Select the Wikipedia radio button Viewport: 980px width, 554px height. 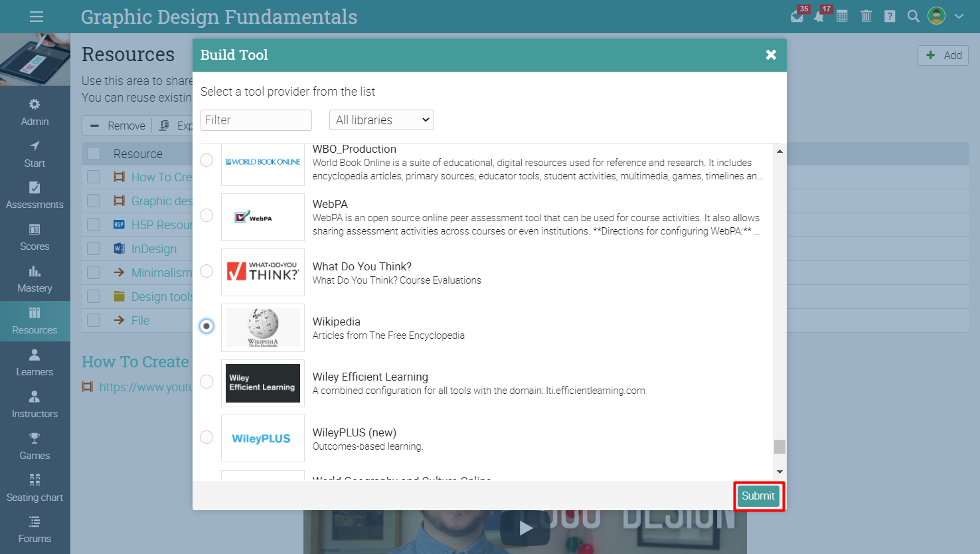[x=206, y=326]
